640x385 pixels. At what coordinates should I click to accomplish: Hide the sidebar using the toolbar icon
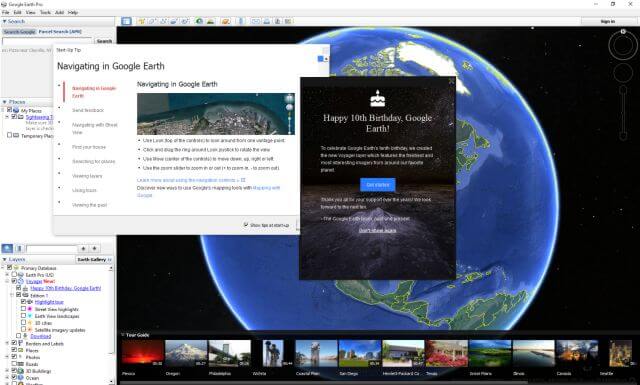[127, 21]
